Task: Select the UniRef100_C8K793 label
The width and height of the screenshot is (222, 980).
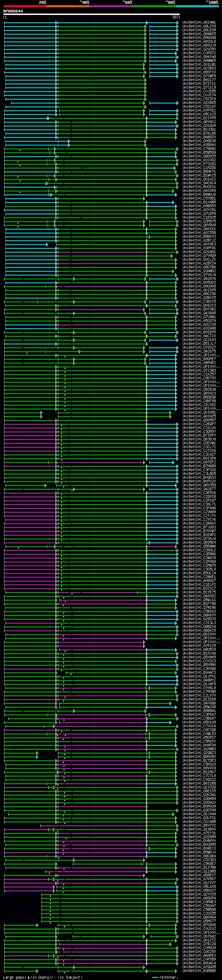Action: coord(199,378)
